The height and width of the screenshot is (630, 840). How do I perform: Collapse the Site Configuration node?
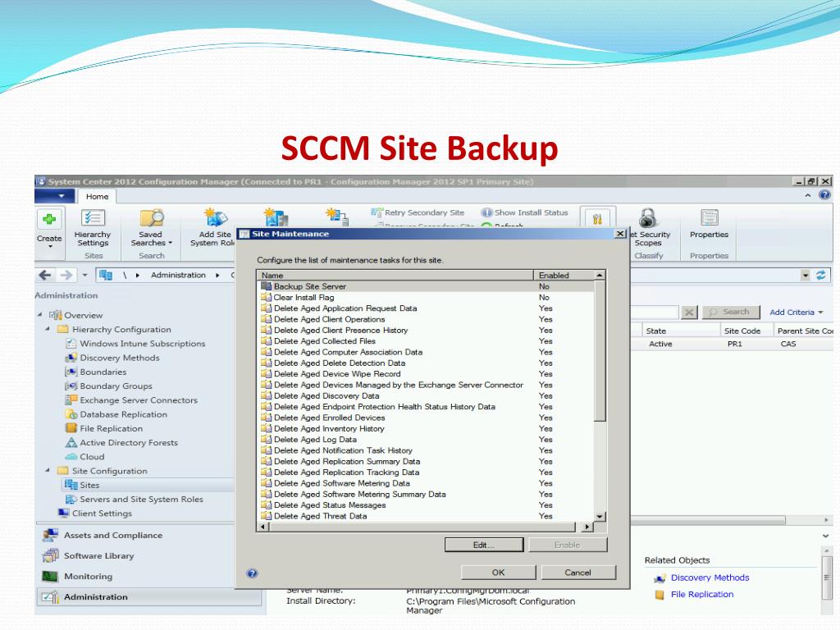coord(48,470)
